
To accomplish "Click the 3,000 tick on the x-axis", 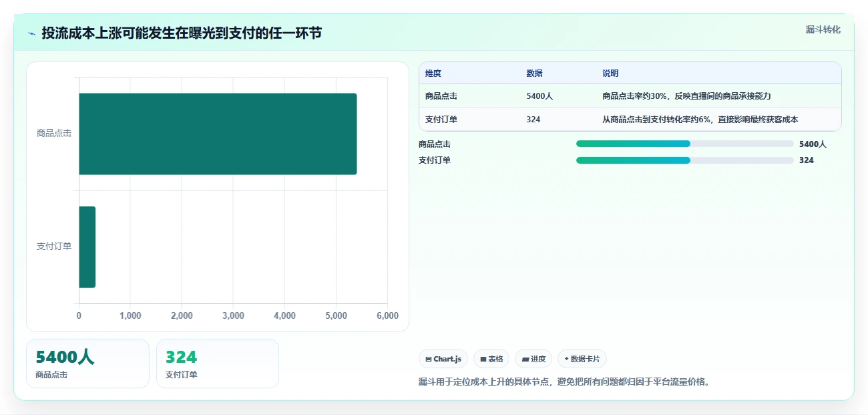I will pyautogui.click(x=233, y=316).
